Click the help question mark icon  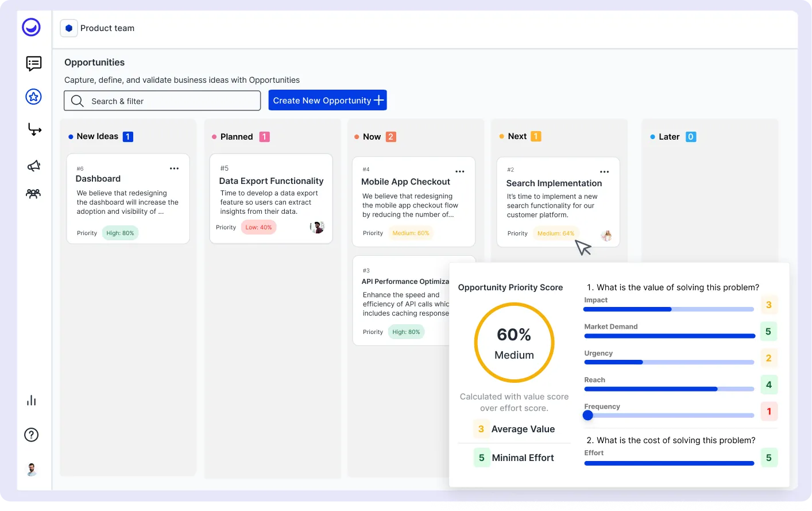tap(32, 435)
